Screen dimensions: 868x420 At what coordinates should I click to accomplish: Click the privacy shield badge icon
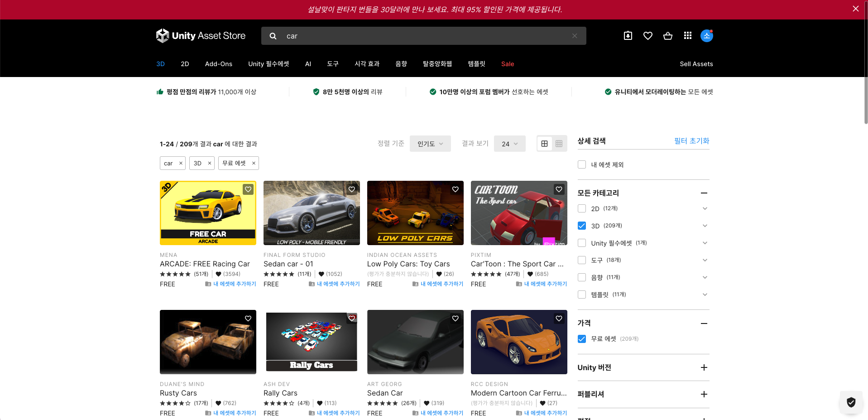click(851, 402)
